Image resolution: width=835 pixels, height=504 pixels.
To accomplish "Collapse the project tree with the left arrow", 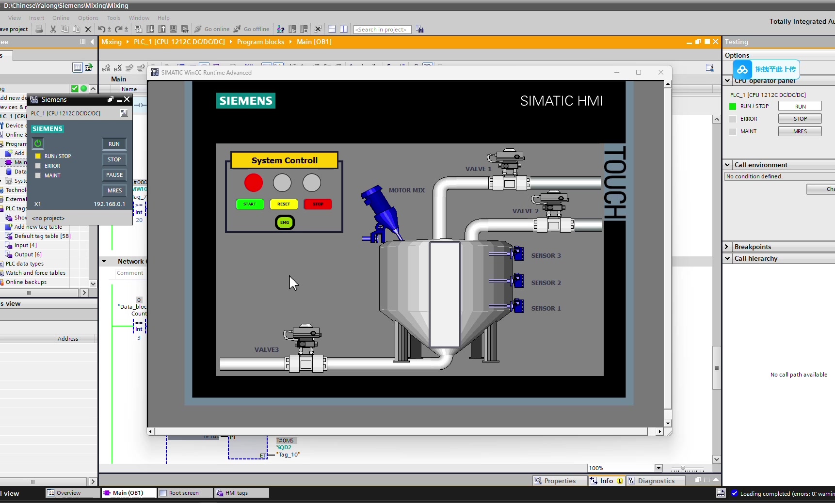I will (x=92, y=42).
